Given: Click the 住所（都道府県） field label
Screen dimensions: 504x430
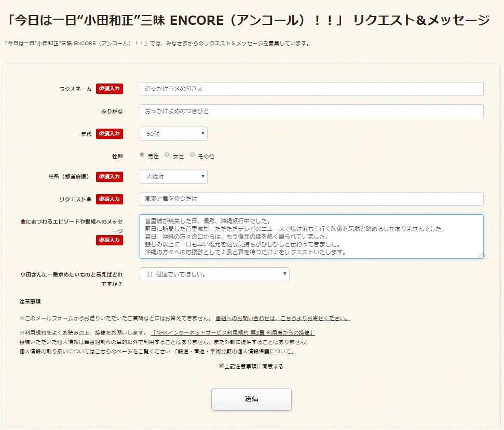Looking at the screenshot, I should 69,177.
